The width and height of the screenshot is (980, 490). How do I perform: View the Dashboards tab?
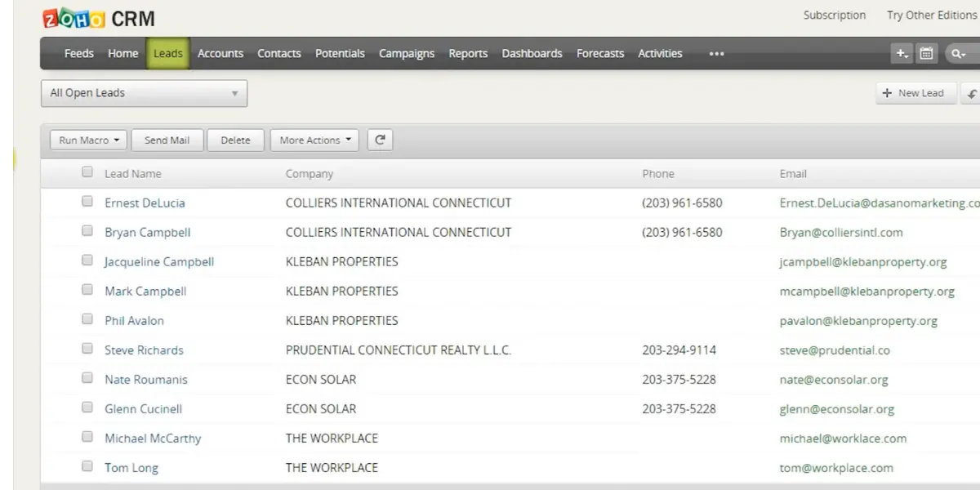532,54
